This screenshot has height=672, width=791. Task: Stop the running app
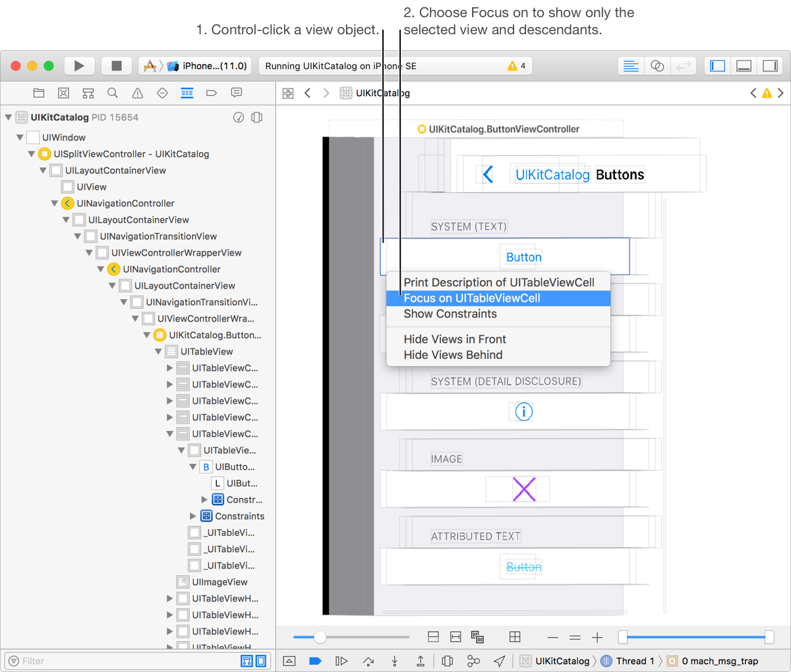117,66
